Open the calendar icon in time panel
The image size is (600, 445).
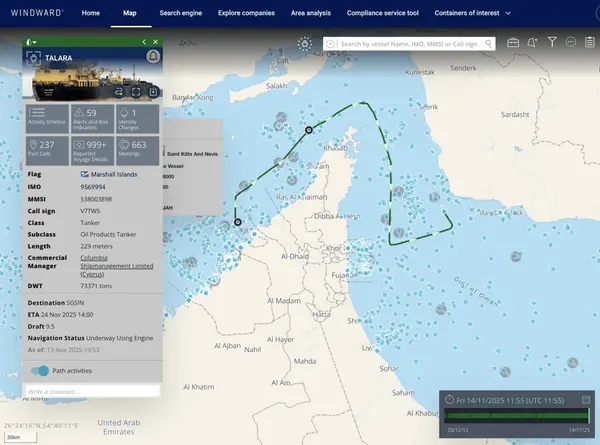587,400
